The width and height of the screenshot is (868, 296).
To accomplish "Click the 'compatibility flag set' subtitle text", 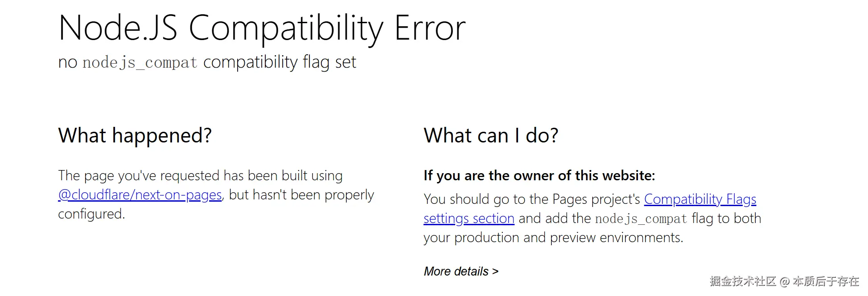I will [x=280, y=62].
